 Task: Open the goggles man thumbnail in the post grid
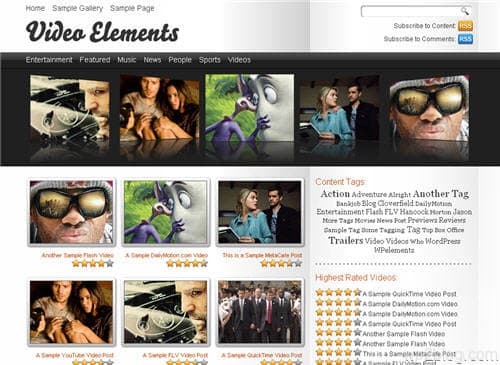tap(71, 212)
